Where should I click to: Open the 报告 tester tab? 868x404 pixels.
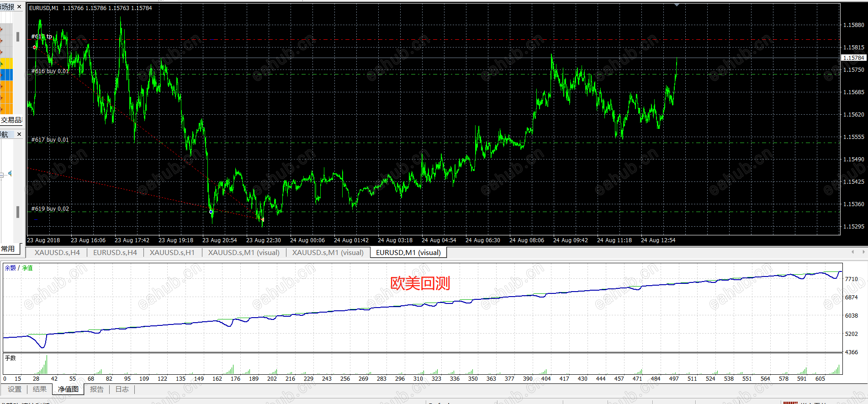[97, 389]
